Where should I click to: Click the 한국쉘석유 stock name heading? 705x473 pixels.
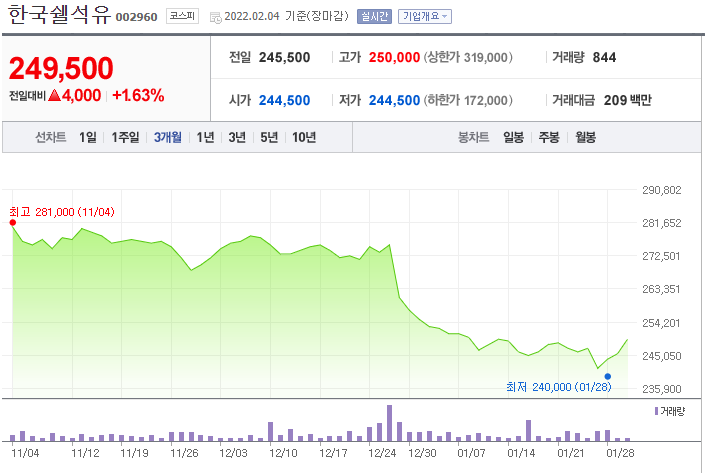(x=59, y=15)
